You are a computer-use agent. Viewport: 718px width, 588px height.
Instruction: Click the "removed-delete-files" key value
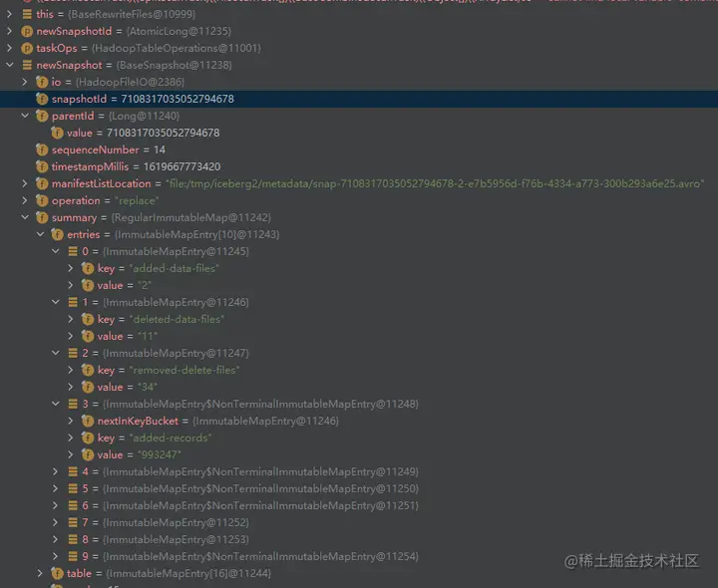[x=184, y=370]
